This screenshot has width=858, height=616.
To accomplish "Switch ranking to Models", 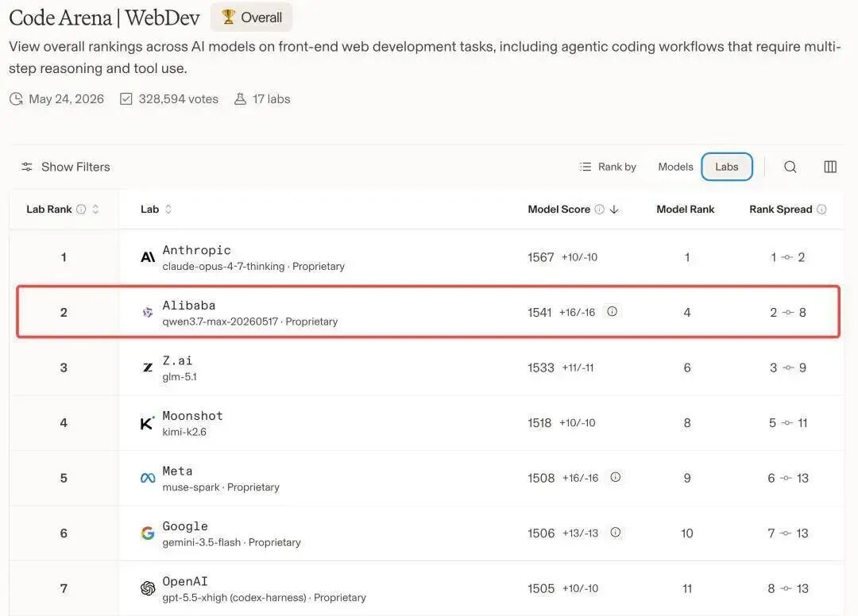I will [675, 167].
